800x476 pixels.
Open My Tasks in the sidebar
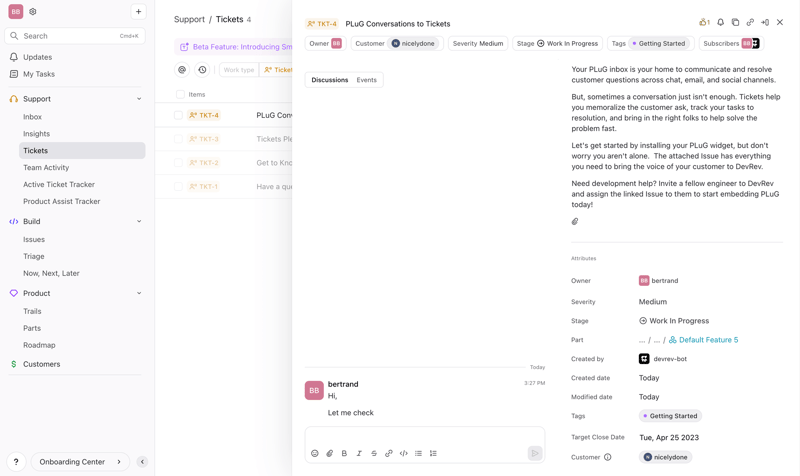click(39, 74)
